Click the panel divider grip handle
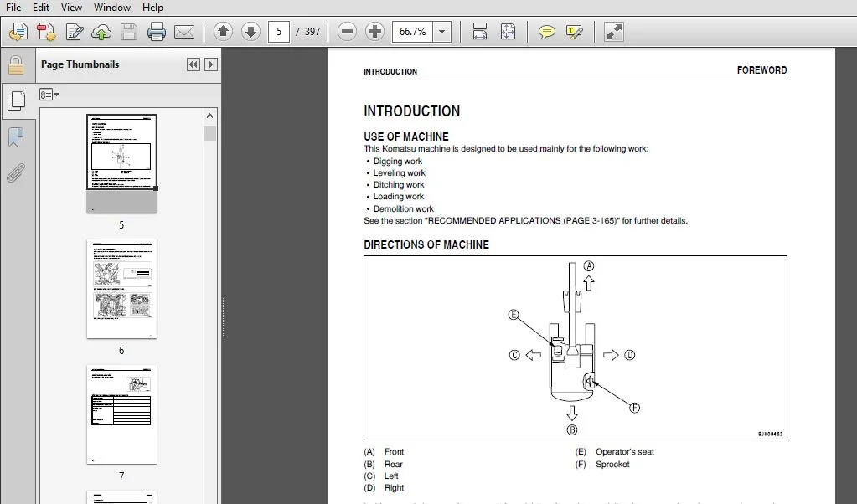This screenshot has height=504, width=857. click(x=224, y=318)
